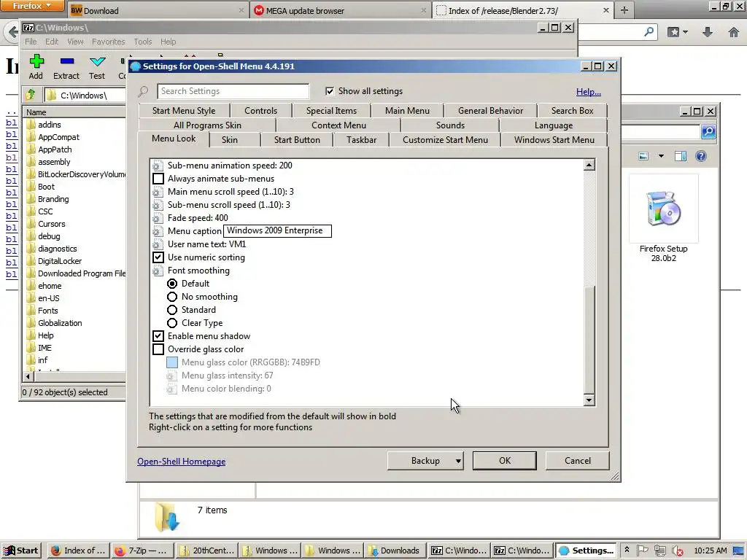Expand Firefox bookmarks dropdown arrow
Viewport: 747px width, 560px height.
(685, 32)
